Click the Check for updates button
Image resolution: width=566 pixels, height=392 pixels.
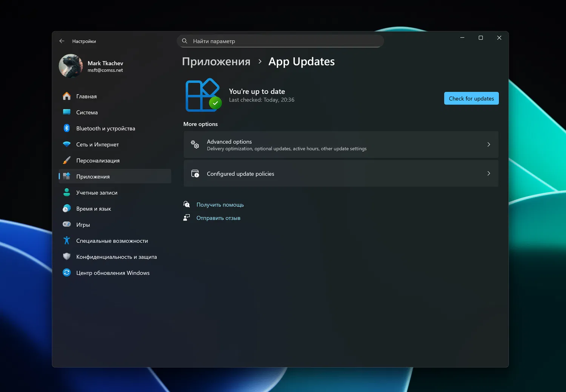pyautogui.click(x=471, y=98)
